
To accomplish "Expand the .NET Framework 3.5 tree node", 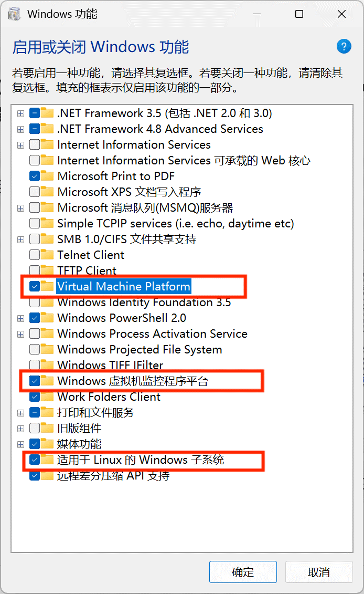I will (21, 113).
